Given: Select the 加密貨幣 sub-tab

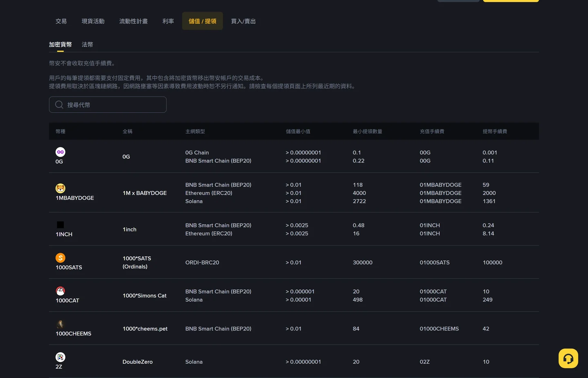Looking at the screenshot, I should [60, 45].
